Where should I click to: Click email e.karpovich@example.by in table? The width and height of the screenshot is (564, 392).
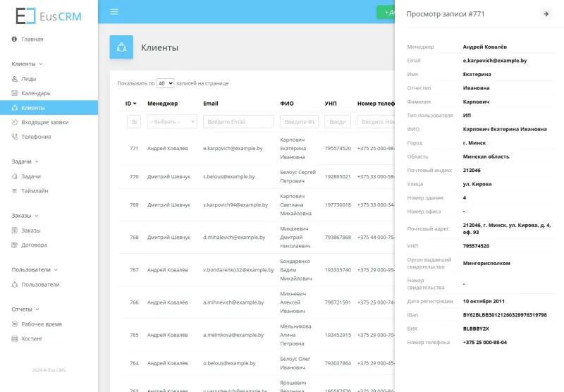click(233, 148)
